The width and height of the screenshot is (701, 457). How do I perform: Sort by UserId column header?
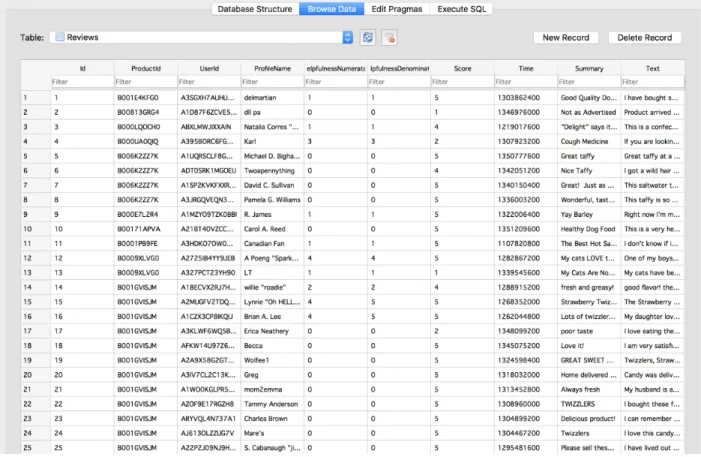[209, 68]
